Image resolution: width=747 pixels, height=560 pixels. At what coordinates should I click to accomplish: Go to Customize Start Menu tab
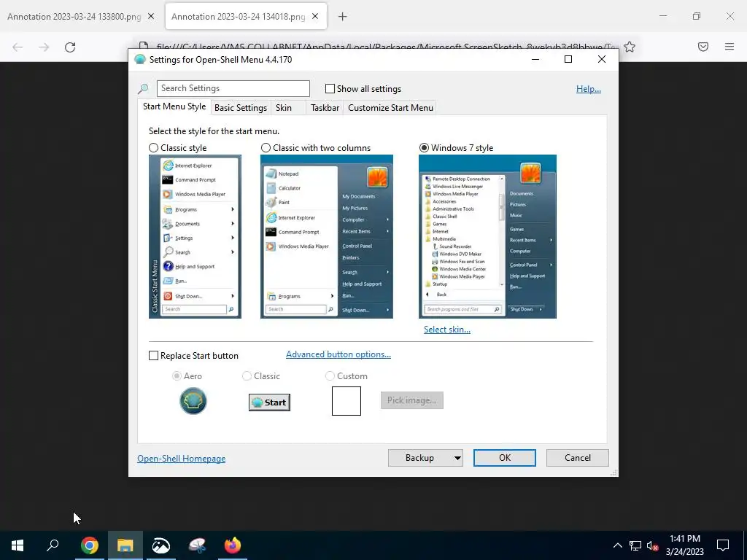pos(391,108)
